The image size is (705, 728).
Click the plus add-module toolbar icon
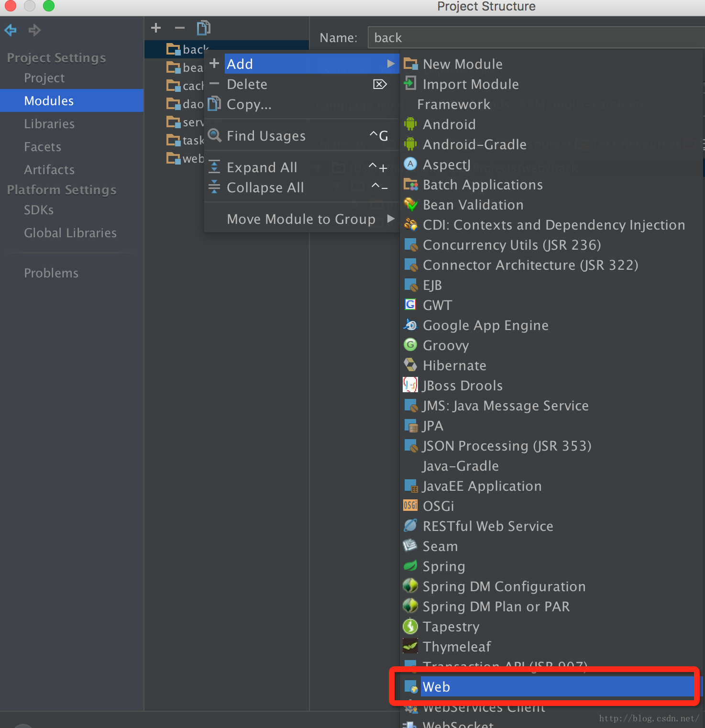(x=156, y=28)
